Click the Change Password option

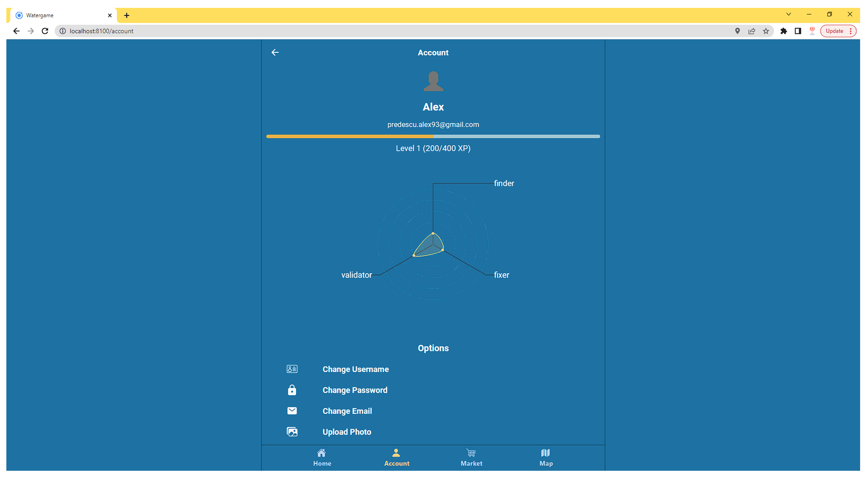355,390
